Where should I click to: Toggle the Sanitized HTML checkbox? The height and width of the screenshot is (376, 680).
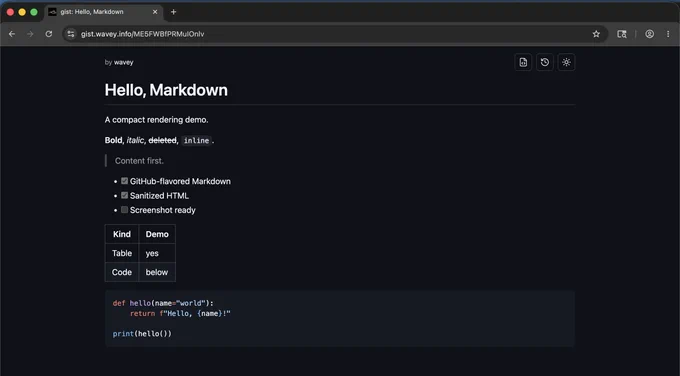[x=124, y=195]
